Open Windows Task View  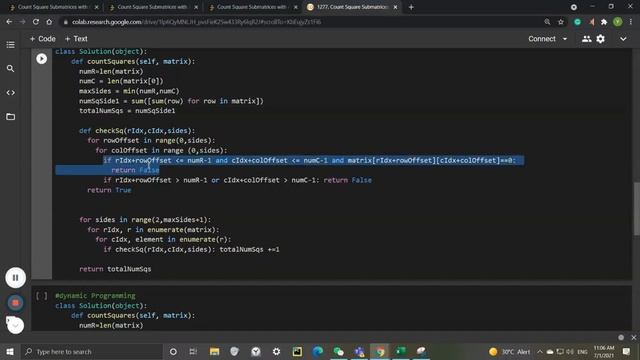[193, 351]
